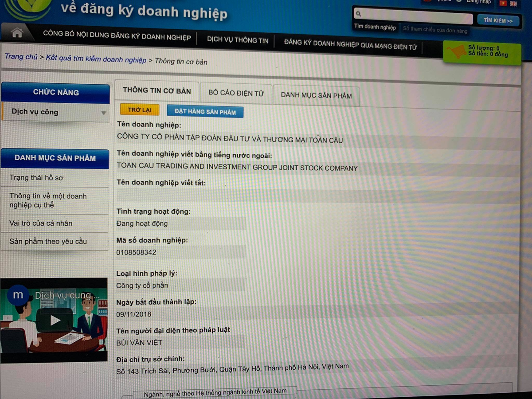Go to Kết quả tìm kiếm doanh nghiệp breadcrumb
The height and width of the screenshot is (399, 532).
(x=96, y=59)
